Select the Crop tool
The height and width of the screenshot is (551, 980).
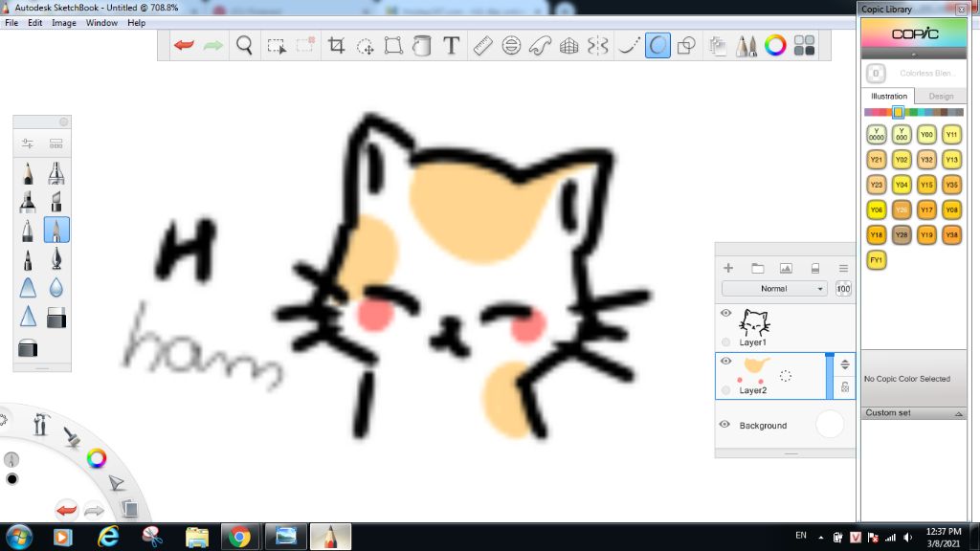point(336,46)
